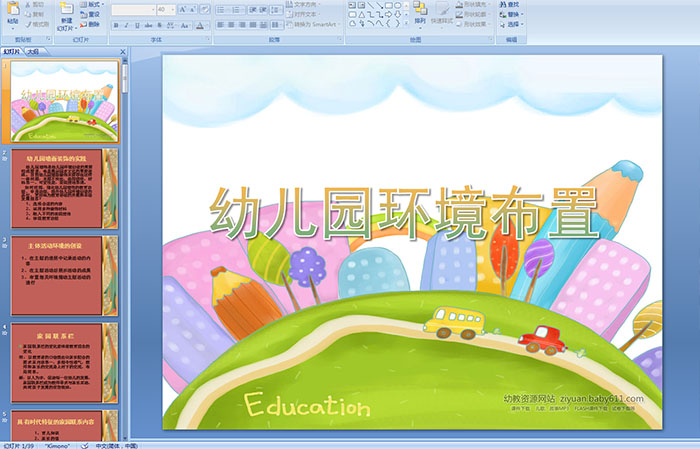Select the Vertical Text Box shape
This screenshot has width=700, height=449.
pos(361,5)
